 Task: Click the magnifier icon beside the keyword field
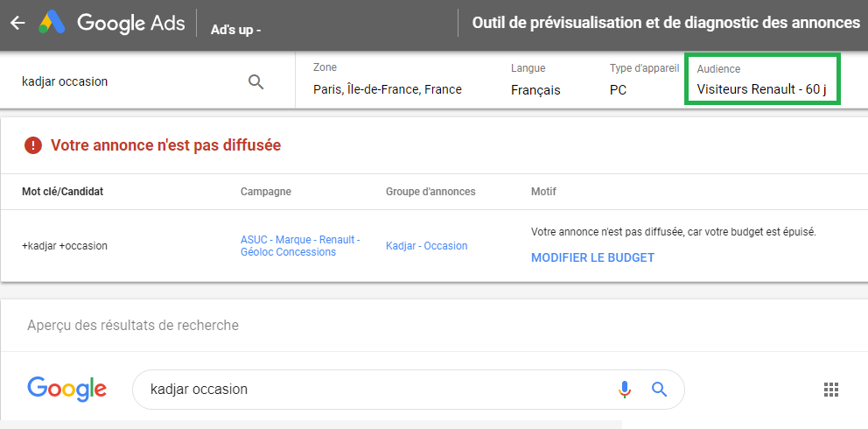255,81
